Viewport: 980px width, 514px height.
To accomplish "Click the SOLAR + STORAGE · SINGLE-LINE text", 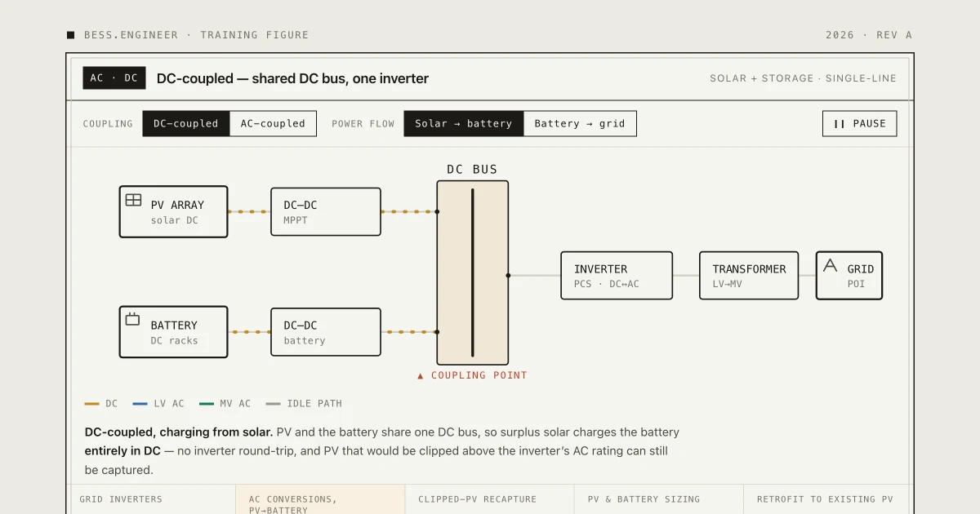I will pos(803,78).
